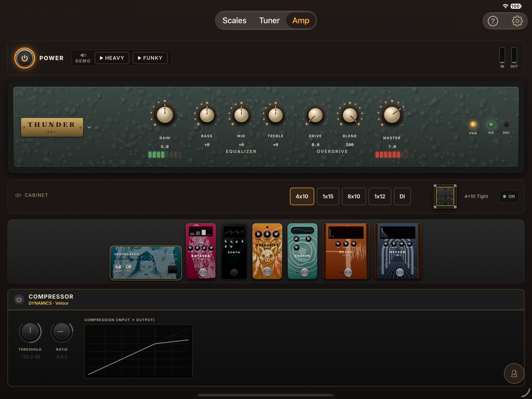Click the compressor RATIO knob
Viewport: 532px width, 399px height.
click(x=62, y=332)
